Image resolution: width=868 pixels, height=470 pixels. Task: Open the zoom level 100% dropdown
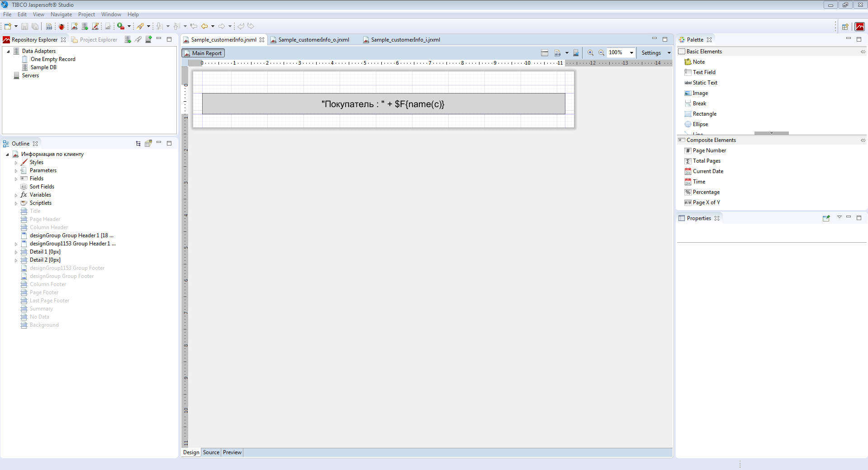[x=631, y=53]
